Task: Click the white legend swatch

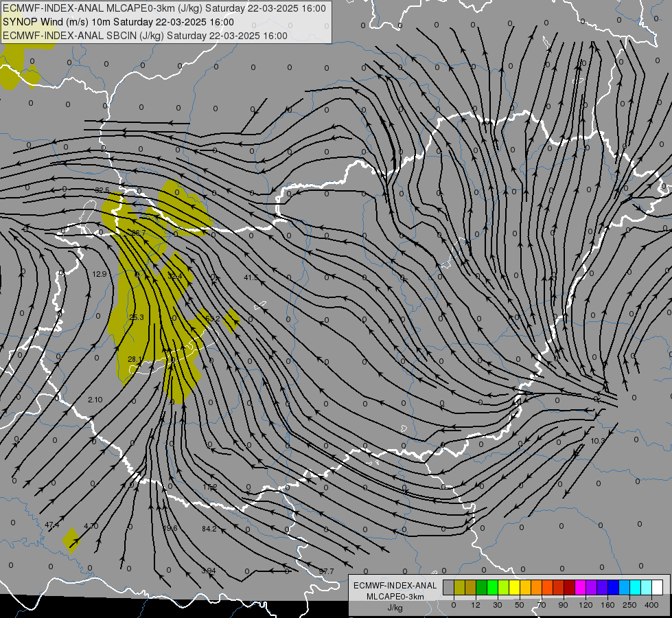Action: [658, 587]
